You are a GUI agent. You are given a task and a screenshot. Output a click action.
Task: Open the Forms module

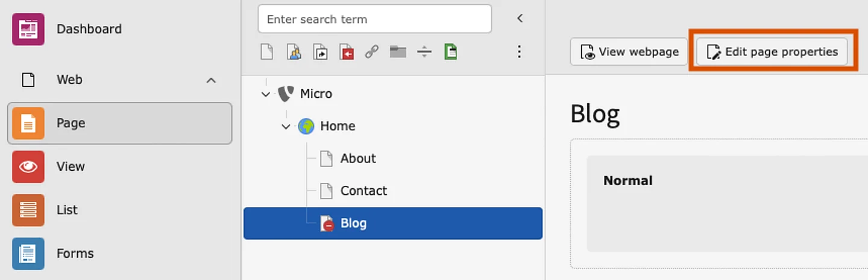[75, 253]
